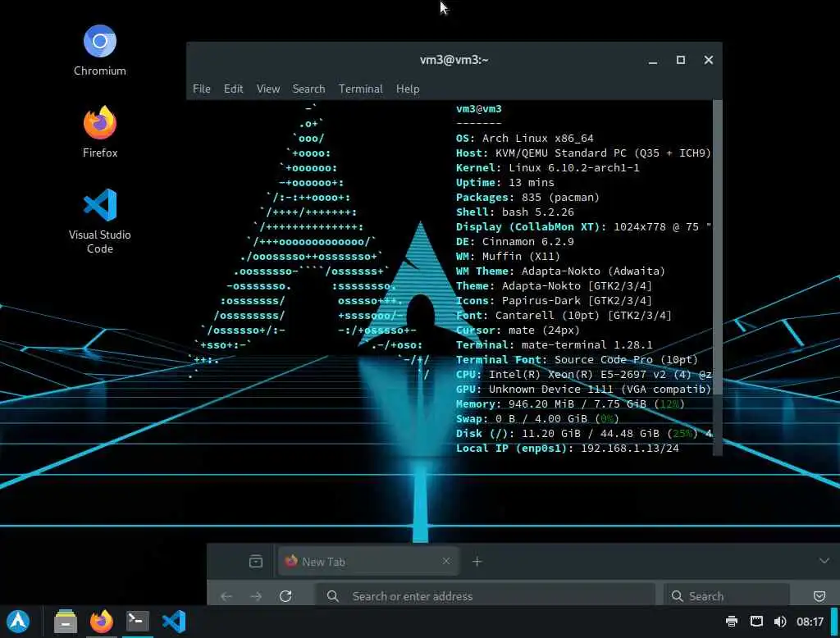The width and height of the screenshot is (840, 638).
Task: Open the Arch Linux start menu in the panel
Action: tap(18, 622)
